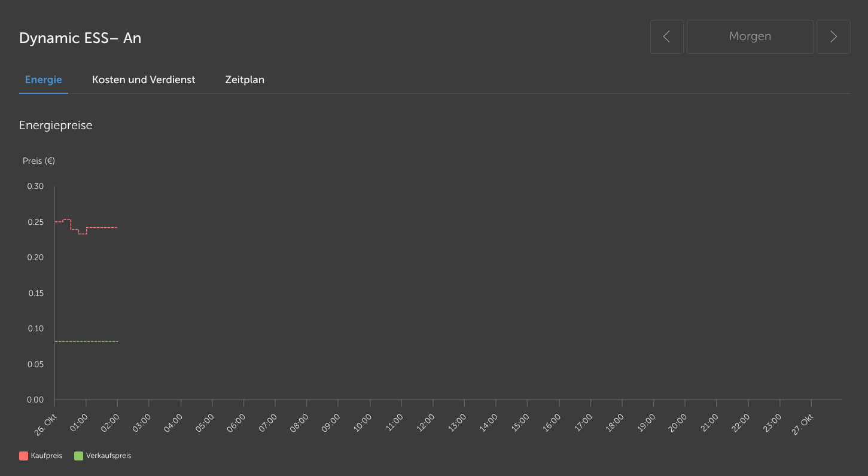
Task: Click the Dynamic ESS– An heading
Action: (80, 38)
